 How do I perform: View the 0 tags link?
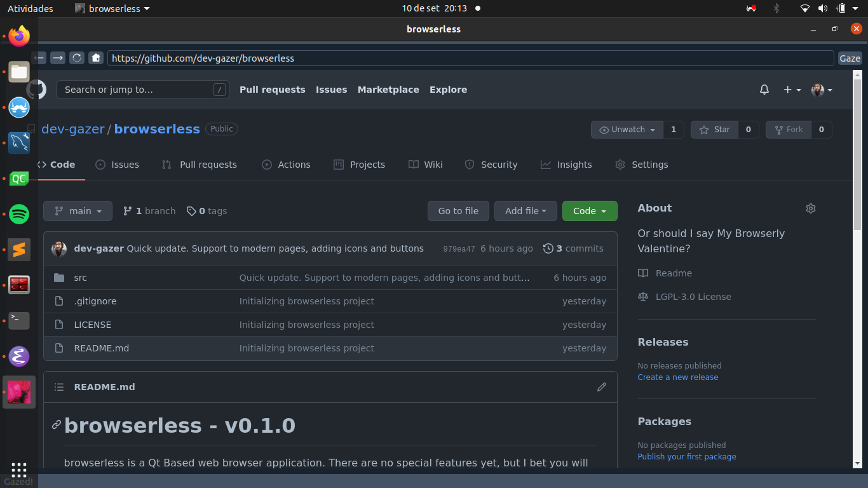pos(207,211)
